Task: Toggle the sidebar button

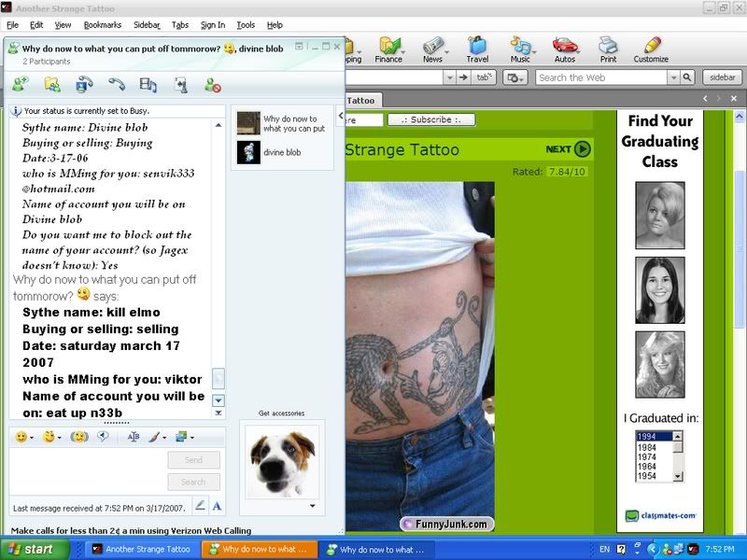Action: pyautogui.click(x=722, y=77)
